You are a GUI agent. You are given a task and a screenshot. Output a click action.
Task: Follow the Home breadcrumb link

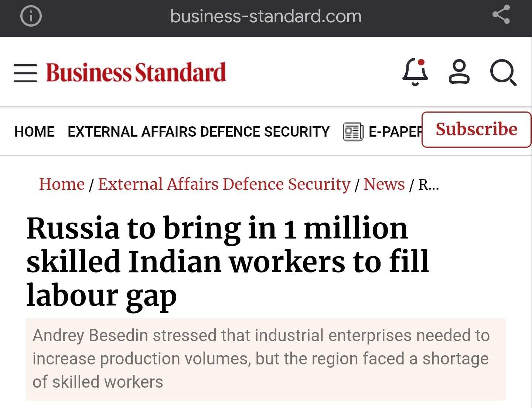click(x=62, y=184)
